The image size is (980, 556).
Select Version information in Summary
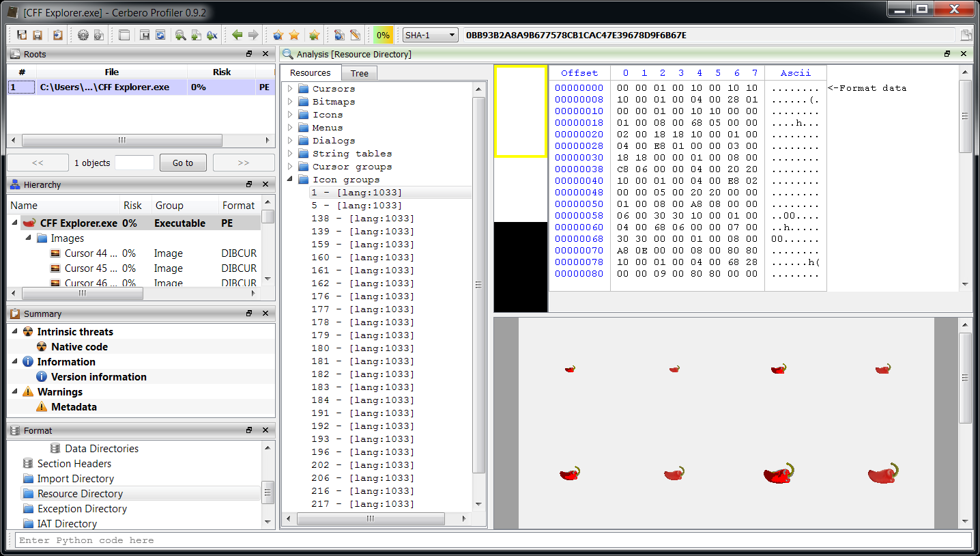99,377
